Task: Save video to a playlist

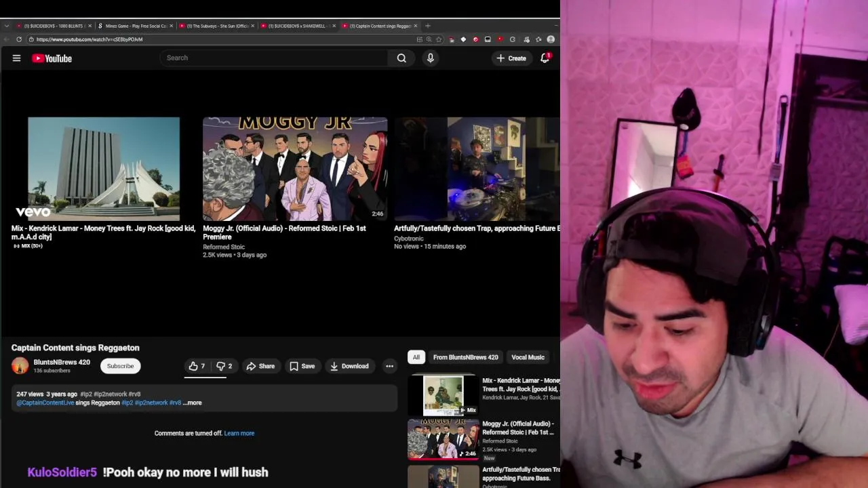Action: (302, 366)
